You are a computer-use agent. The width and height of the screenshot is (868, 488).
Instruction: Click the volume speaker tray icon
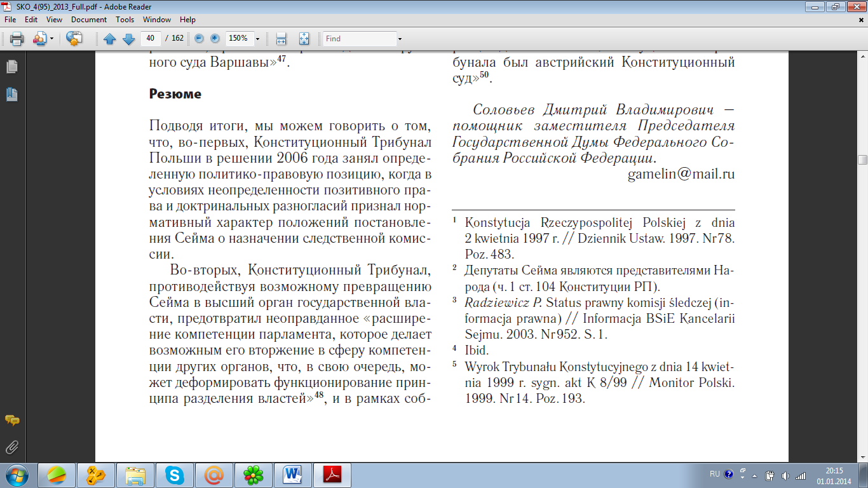click(x=785, y=475)
